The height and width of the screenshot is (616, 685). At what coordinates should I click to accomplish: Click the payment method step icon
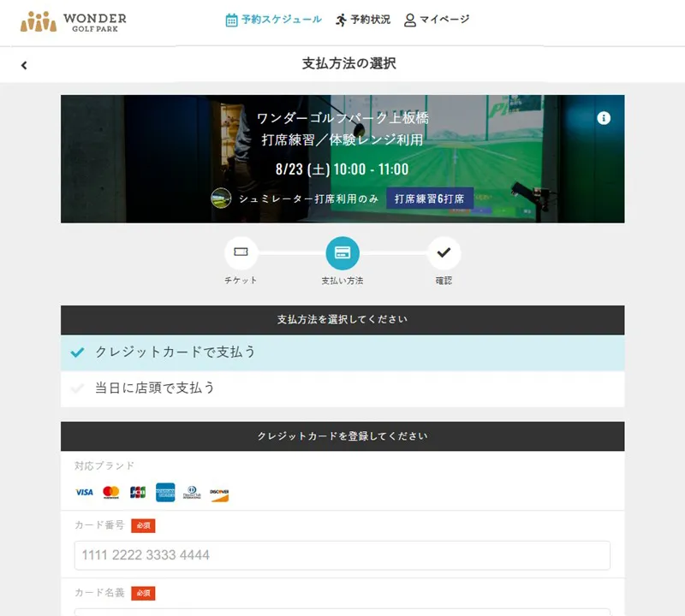point(342,252)
